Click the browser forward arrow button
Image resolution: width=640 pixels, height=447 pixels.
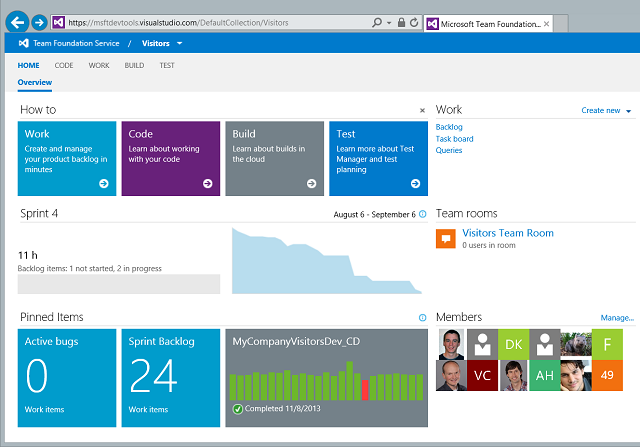[x=39, y=22]
